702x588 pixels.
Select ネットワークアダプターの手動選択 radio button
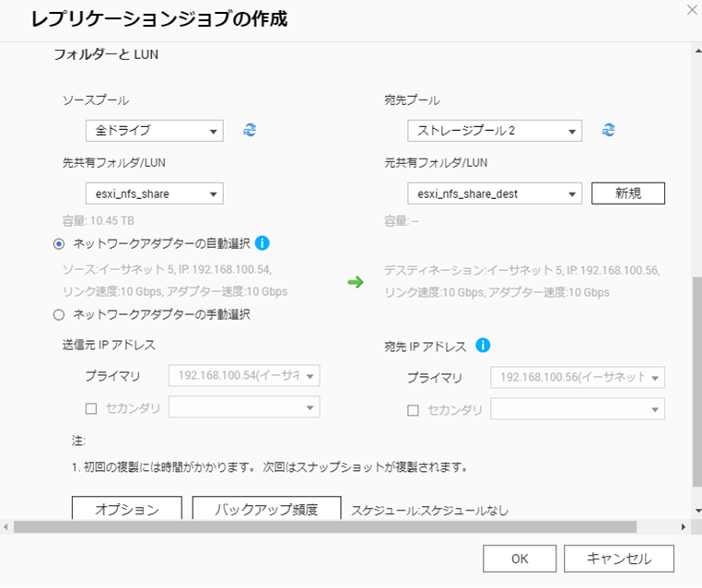click(60, 314)
